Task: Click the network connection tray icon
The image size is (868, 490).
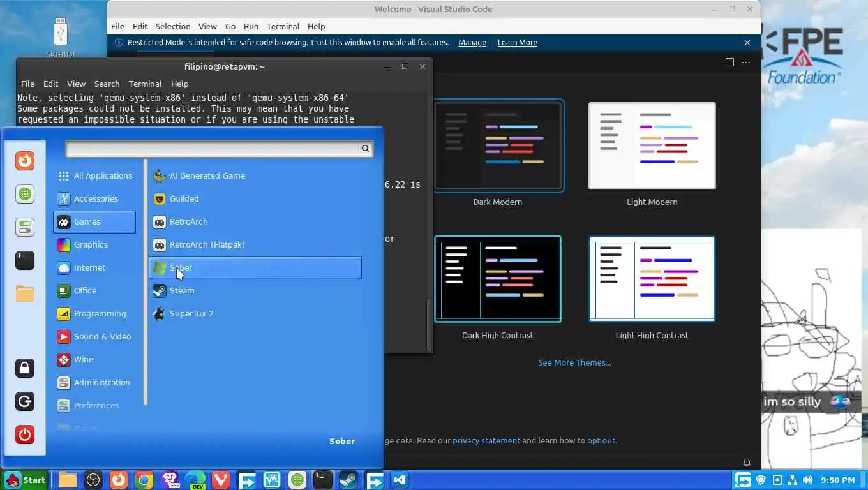Action: click(792, 480)
